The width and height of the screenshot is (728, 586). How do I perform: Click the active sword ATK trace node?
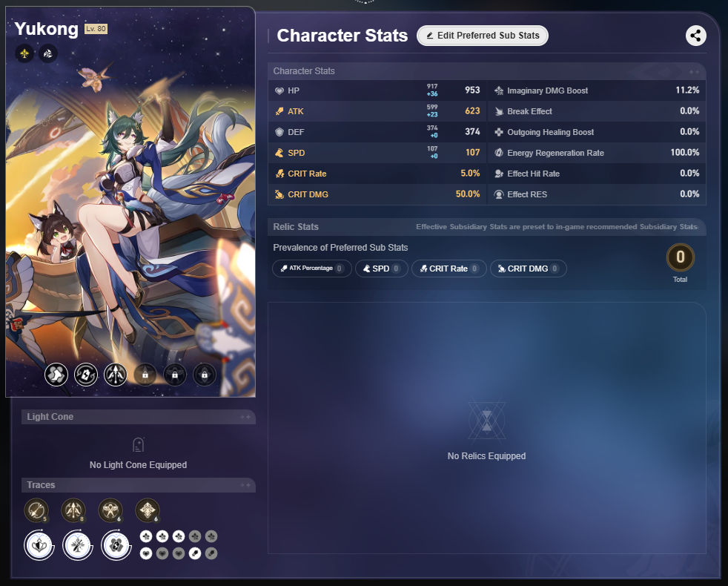(195, 553)
